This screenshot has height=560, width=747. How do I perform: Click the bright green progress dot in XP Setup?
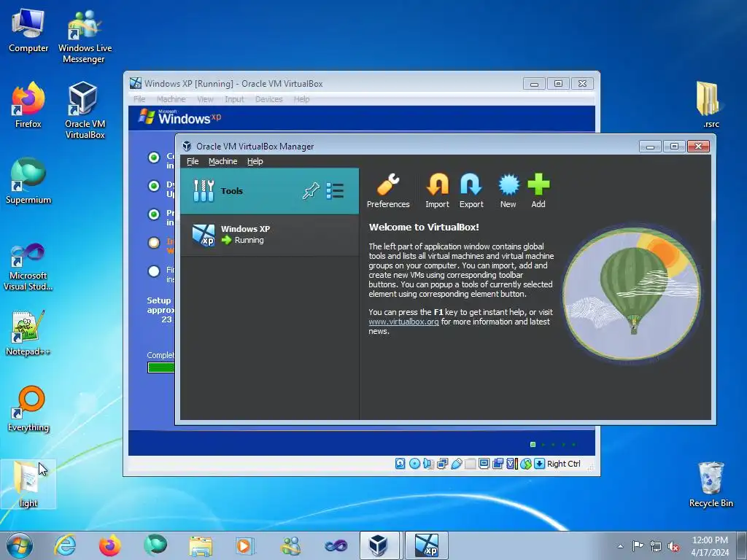tap(533, 444)
